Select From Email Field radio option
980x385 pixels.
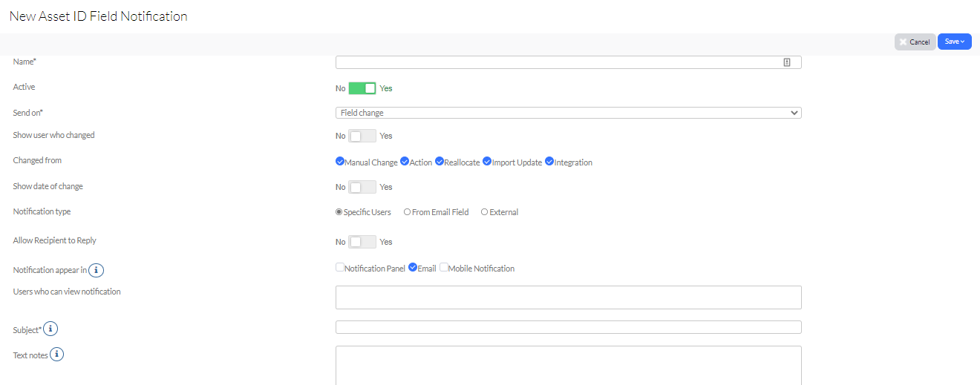point(407,212)
